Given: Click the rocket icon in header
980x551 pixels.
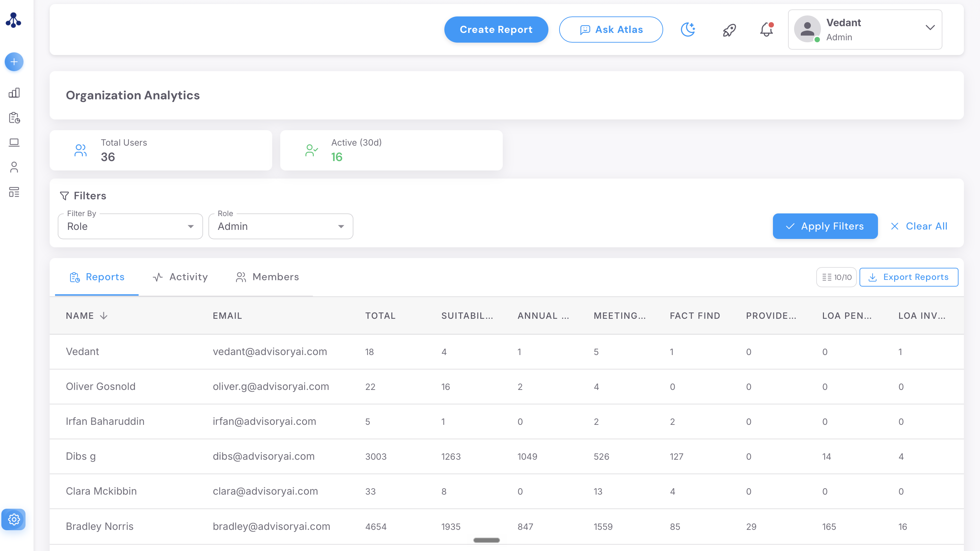Looking at the screenshot, I should 729,30.
